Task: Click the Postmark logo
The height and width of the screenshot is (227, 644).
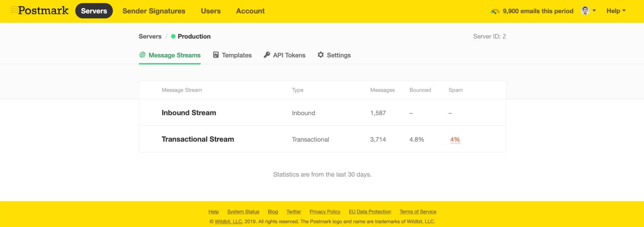Action: [40, 11]
